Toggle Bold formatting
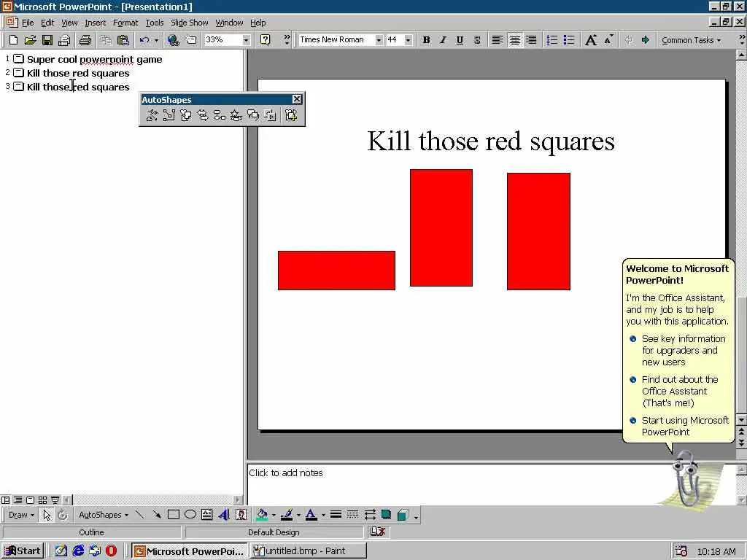Screen dimensions: 747x560 tap(426, 40)
